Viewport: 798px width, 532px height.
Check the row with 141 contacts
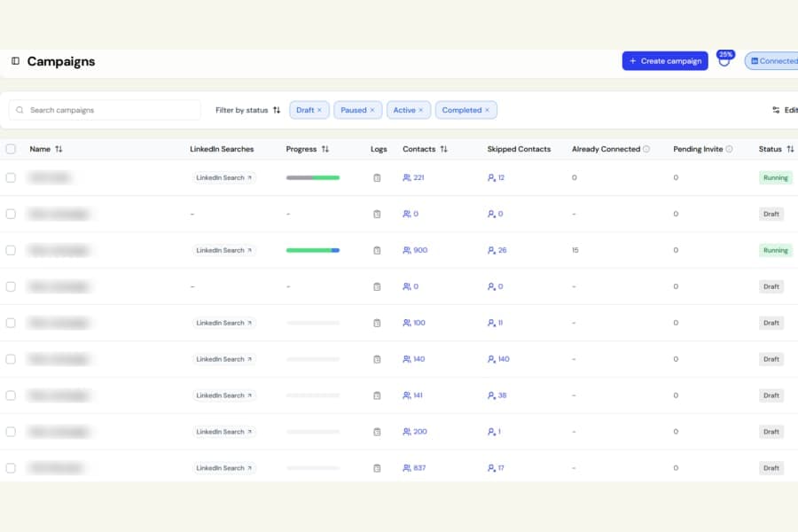11,395
